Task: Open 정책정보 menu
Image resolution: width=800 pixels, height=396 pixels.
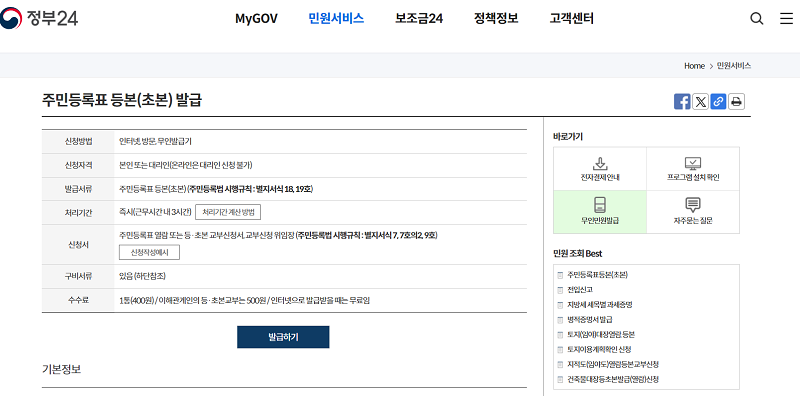Action: point(496,19)
